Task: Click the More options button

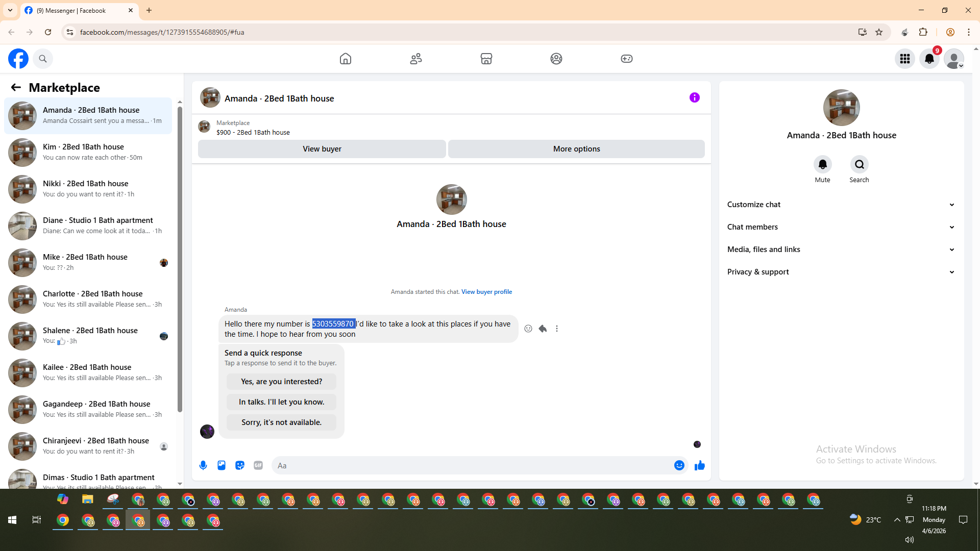Action: (577, 149)
